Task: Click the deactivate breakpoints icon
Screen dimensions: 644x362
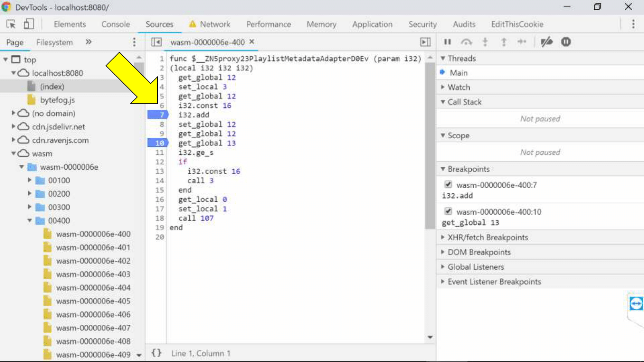Action: click(547, 42)
